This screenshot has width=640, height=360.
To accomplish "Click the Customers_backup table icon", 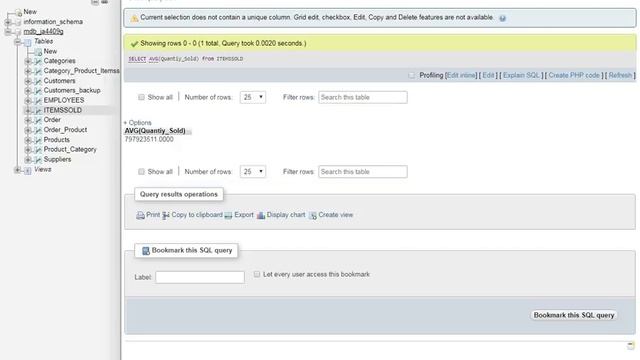I will tap(38, 91).
